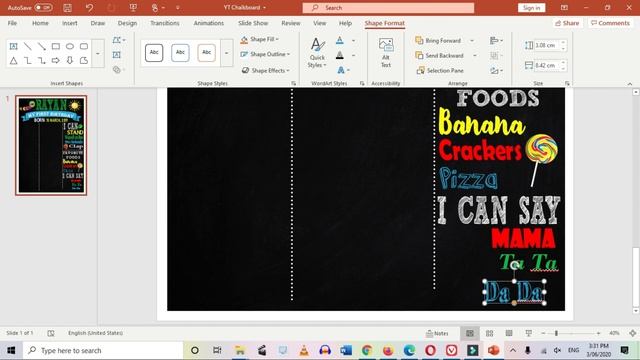Click the shape width input field

[x=547, y=65]
